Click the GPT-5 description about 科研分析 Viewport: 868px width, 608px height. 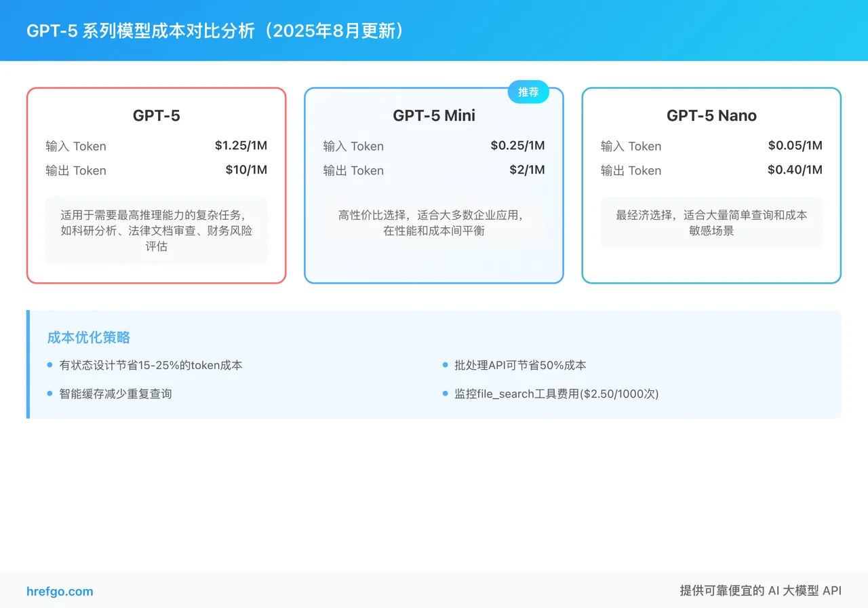pyautogui.click(x=157, y=231)
